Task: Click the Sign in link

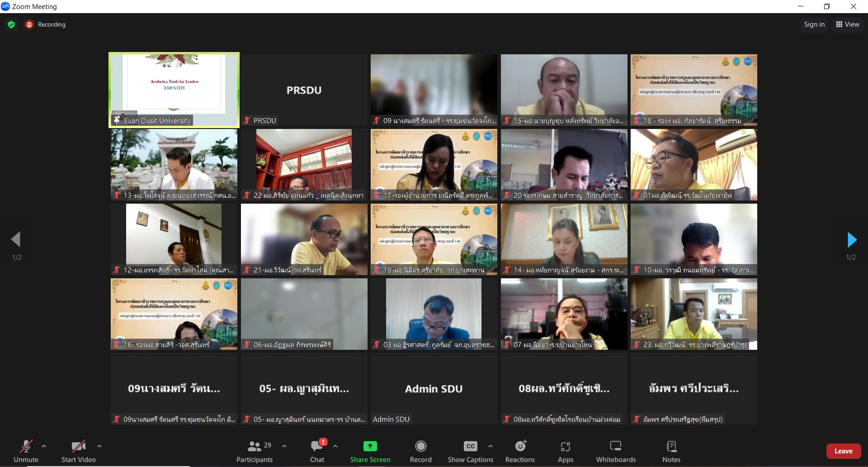Action: coord(814,24)
